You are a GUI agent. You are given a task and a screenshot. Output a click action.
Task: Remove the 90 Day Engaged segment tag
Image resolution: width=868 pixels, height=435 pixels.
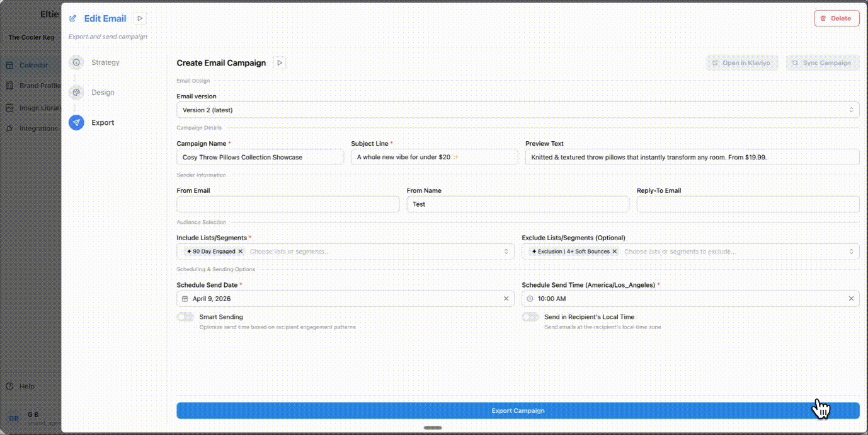click(x=241, y=252)
